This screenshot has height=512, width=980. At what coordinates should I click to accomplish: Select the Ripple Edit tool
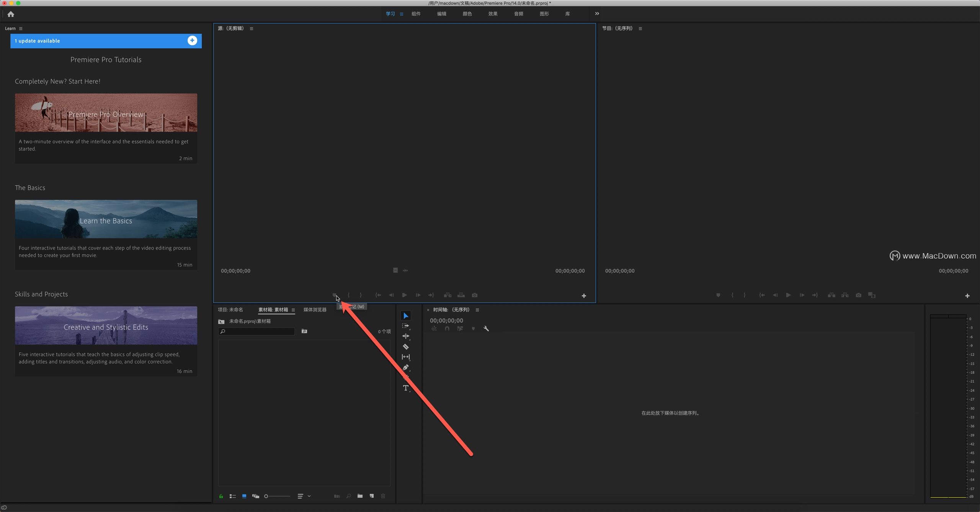pyautogui.click(x=406, y=336)
